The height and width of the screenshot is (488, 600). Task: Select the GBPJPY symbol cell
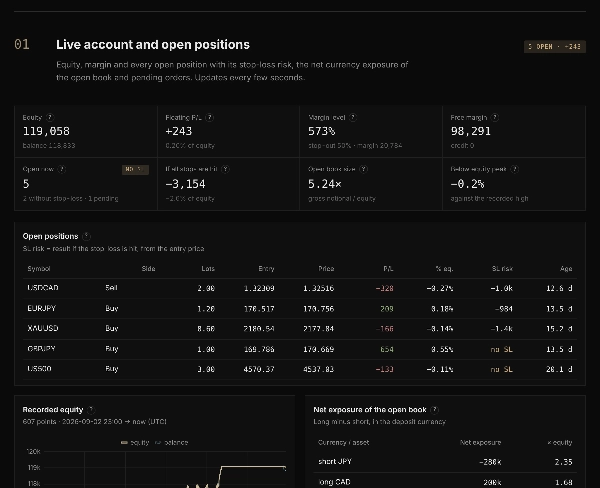tap(41, 349)
